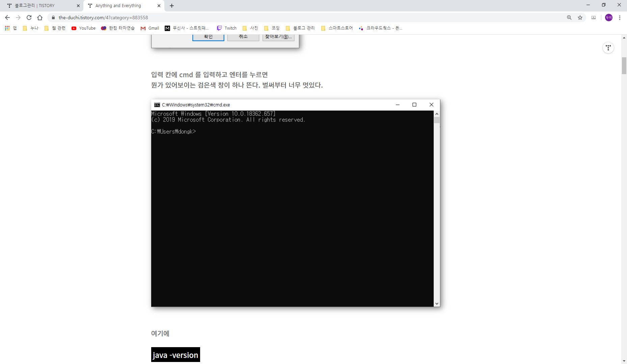Go back to previous page

click(7, 18)
